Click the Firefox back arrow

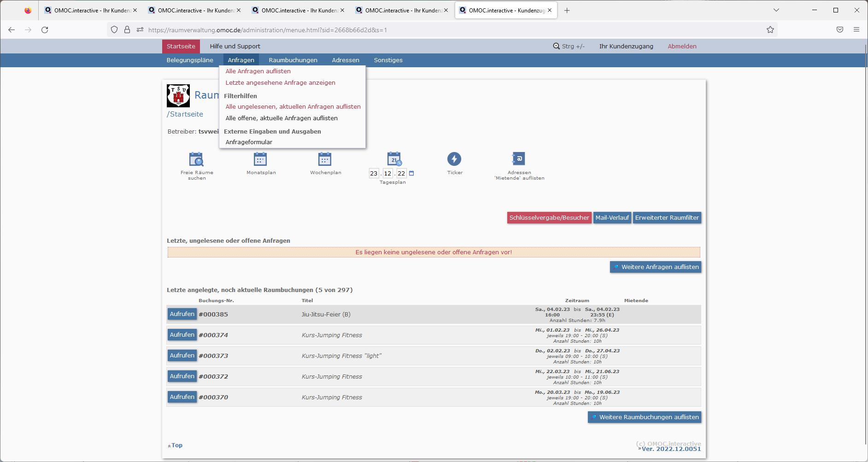pos(12,29)
